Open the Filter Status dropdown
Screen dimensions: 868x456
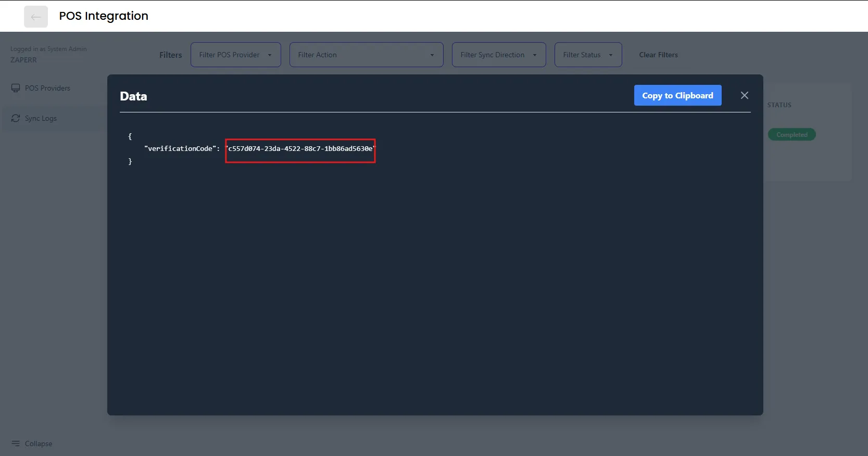(x=588, y=55)
